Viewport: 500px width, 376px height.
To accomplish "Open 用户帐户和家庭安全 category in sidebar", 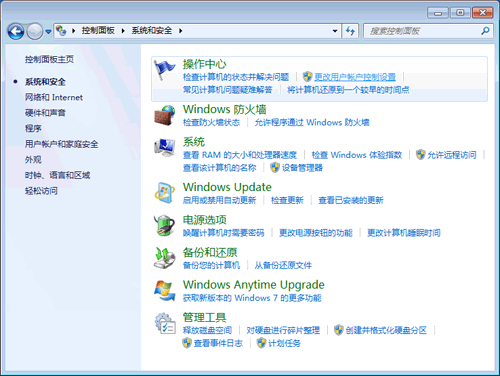I will pos(61,144).
